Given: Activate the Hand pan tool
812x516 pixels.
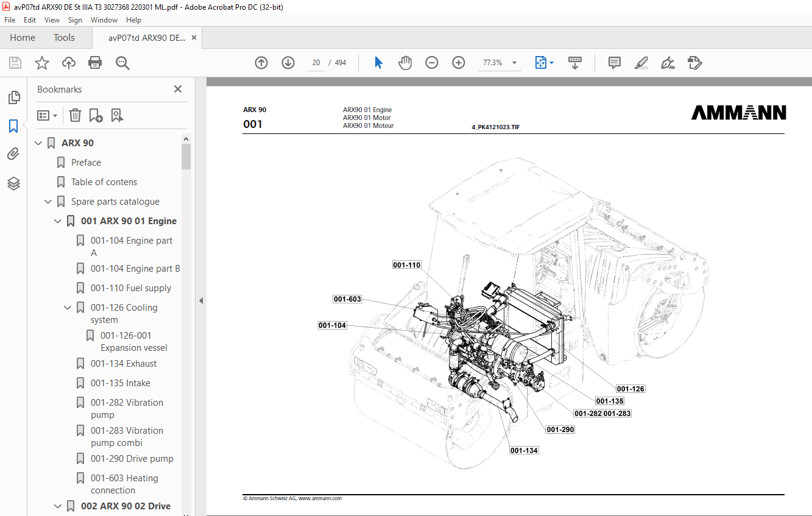Looking at the screenshot, I should tap(405, 63).
